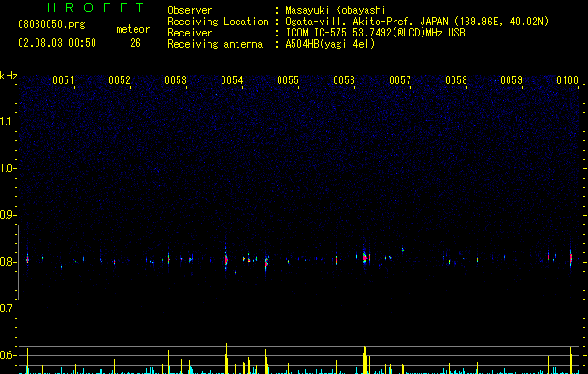Click the 1.0 kHz axis label
Image resolution: width=588 pixels, height=374 pixels.
(7, 168)
